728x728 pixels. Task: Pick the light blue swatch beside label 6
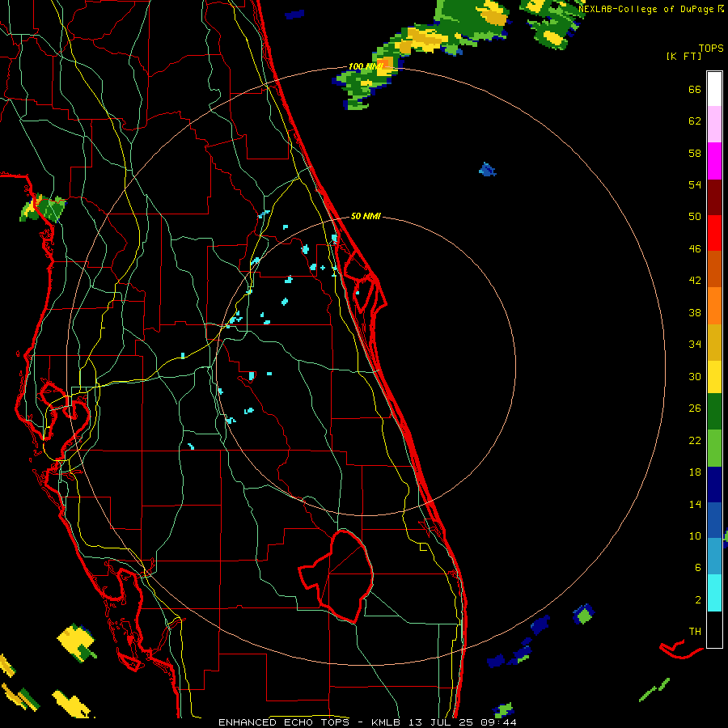(x=714, y=556)
